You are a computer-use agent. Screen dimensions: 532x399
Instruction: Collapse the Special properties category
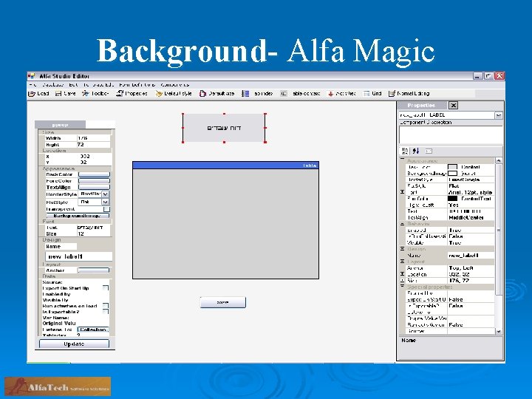(403, 287)
